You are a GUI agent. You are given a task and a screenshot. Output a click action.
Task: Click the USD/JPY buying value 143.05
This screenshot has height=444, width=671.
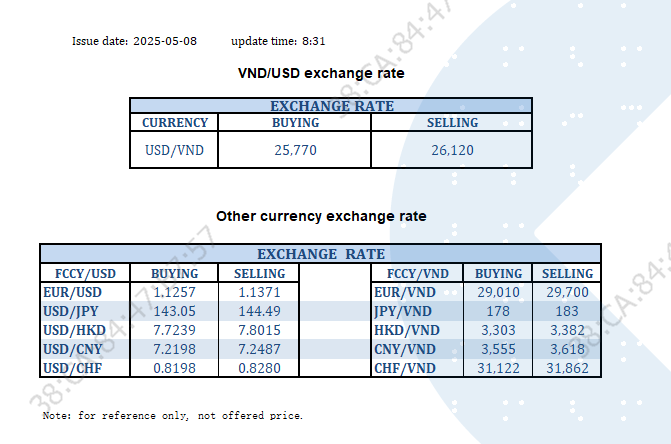coord(174,311)
